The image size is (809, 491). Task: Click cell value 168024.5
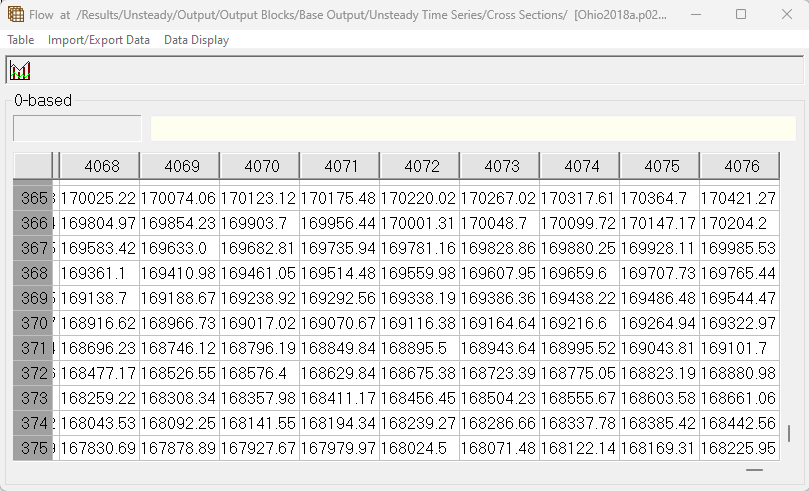[x=418, y=448]
